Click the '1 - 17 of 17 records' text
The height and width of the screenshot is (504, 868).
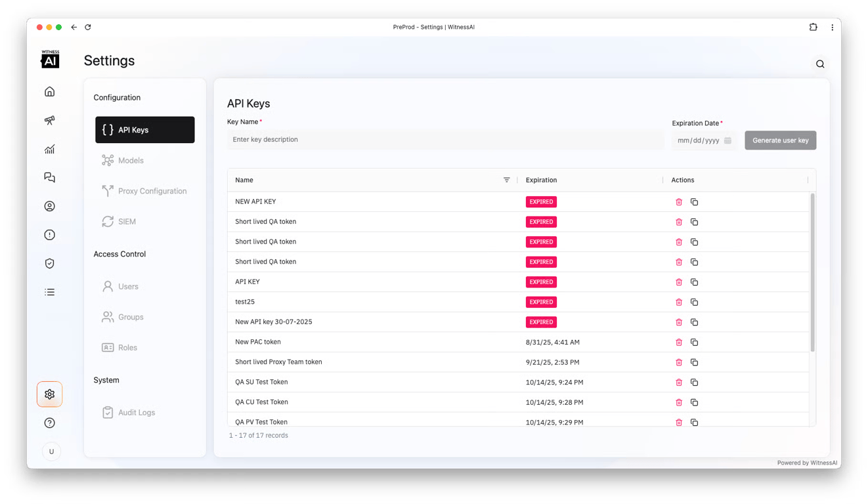(x=259, y=436)
